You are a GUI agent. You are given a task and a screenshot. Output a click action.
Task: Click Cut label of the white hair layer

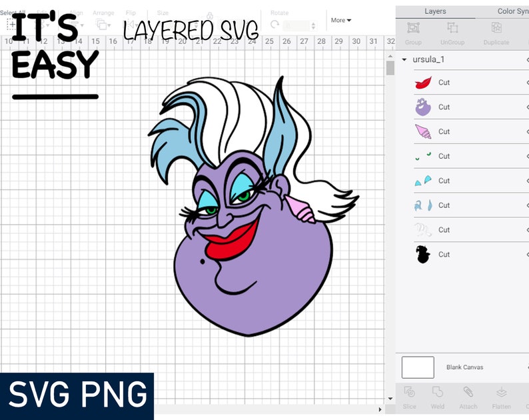click(444, 230)
